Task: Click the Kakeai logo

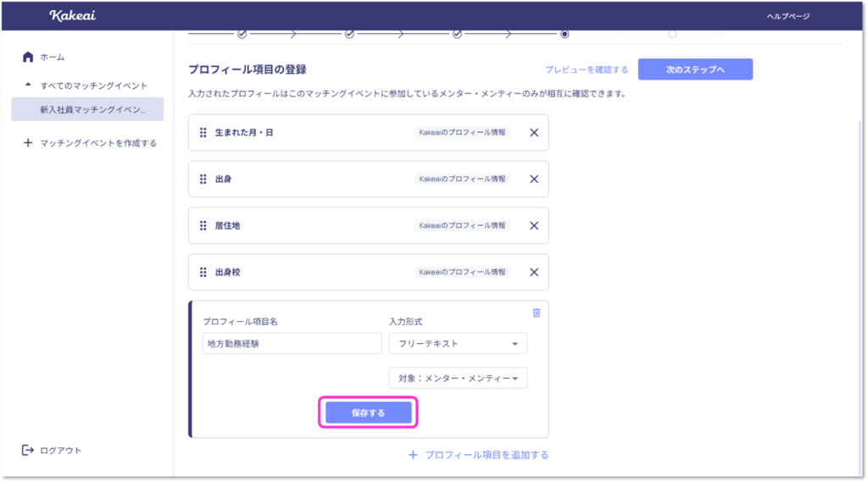Action: [x=72, y=16]
